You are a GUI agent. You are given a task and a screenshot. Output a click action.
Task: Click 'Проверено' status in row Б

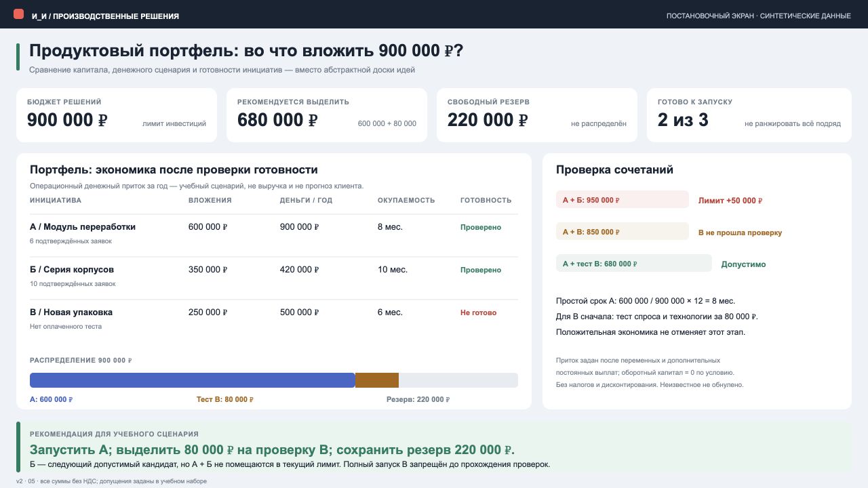(481, 270)
